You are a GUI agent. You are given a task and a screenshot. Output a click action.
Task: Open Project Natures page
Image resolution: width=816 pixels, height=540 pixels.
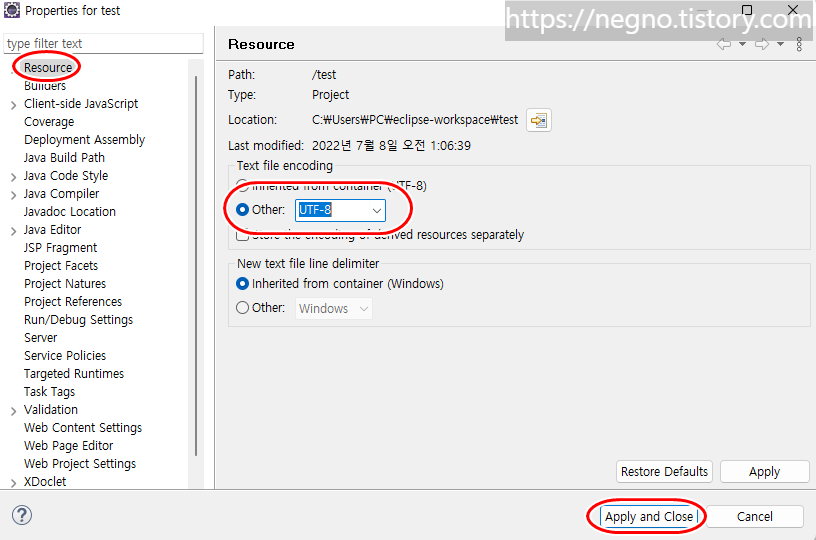pos(65,284)
